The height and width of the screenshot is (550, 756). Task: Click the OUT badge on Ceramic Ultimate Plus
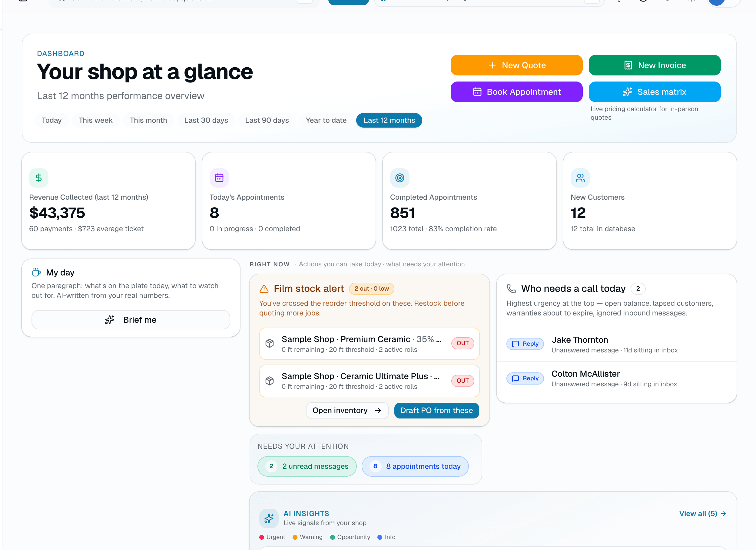coord(463,381)
